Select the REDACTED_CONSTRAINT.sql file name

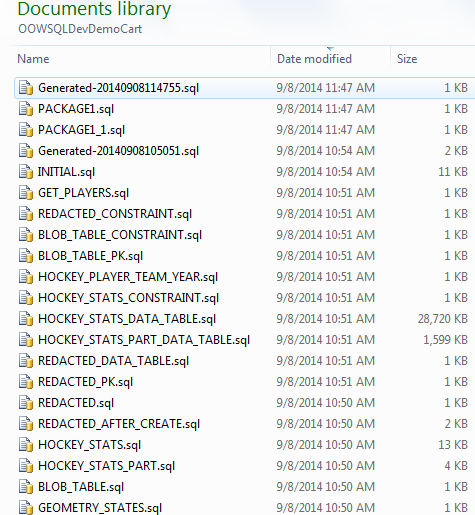[115, 214]
